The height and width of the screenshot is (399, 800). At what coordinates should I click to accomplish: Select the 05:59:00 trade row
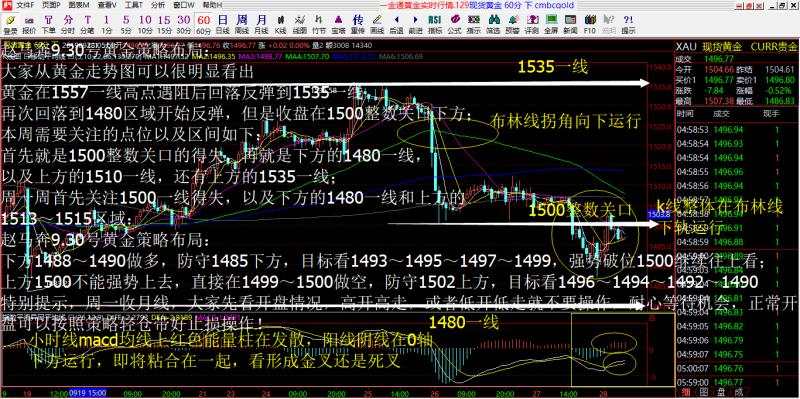(x=737, y=382)
